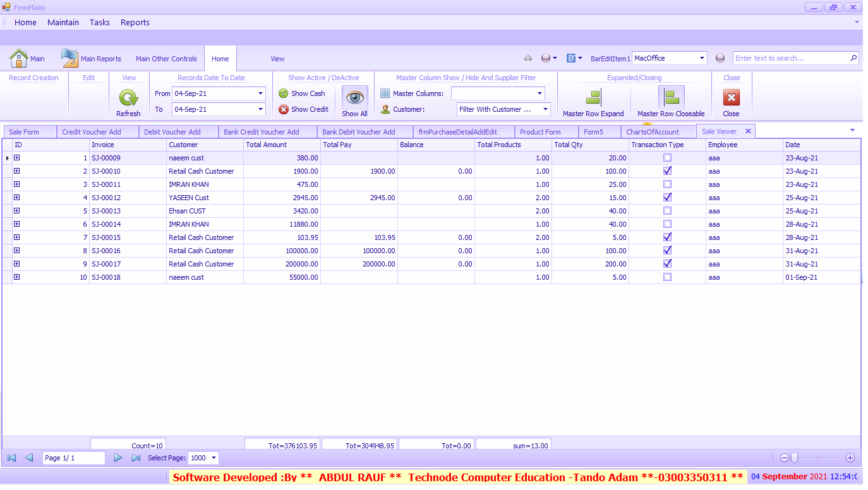This screenshot has height=490, width=868.
Task: Open the MacOffice skin dropdown
Action: (702, 58)
